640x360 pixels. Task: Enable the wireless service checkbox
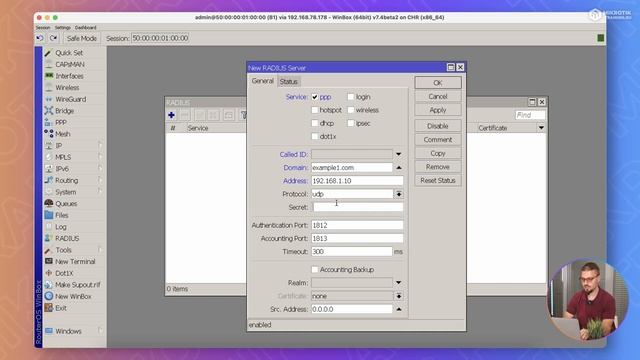pyautogui.click(x=351, y=110)
